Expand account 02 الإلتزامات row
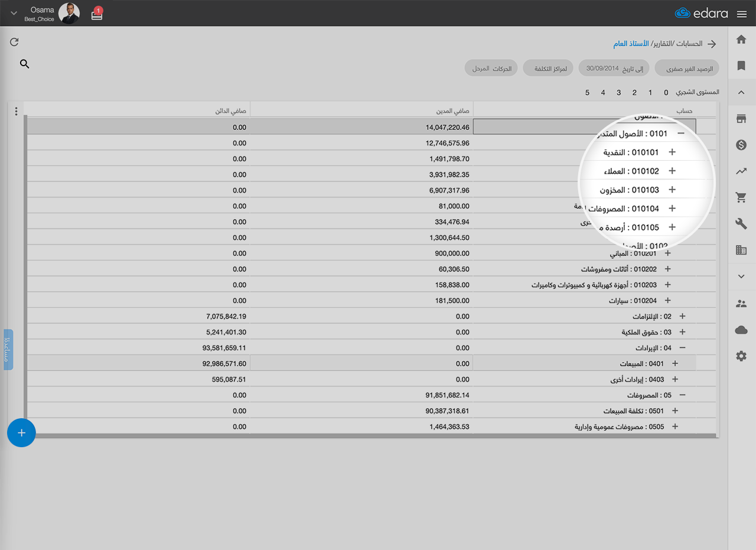This screenshot has height=550, width=756. [x=682, y=317]
